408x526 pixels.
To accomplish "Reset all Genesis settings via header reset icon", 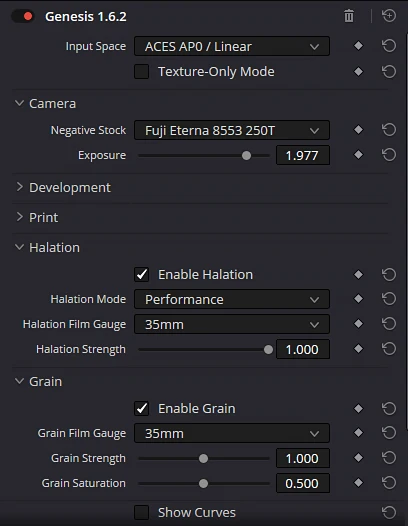I will pyautogui.click(x=389, y=16).
